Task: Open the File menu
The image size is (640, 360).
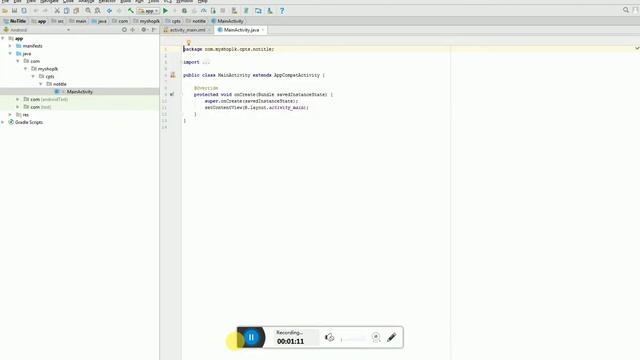Action: point(5,2)
